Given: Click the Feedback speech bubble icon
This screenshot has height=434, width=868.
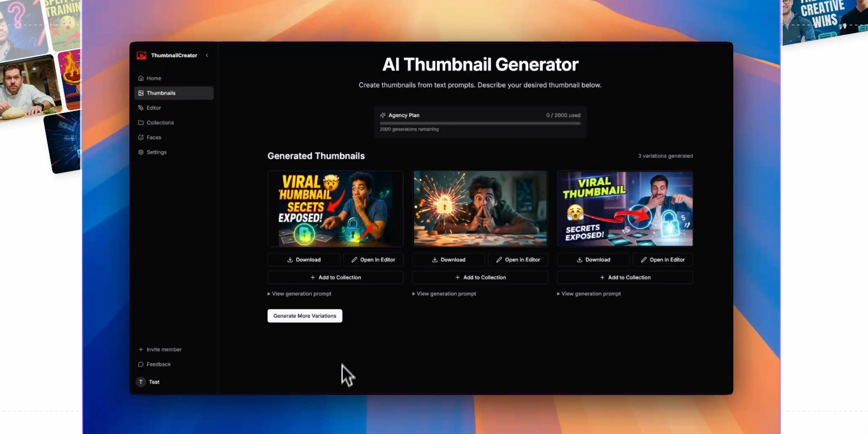Looking at the screenshot, I should coord(141,364).
